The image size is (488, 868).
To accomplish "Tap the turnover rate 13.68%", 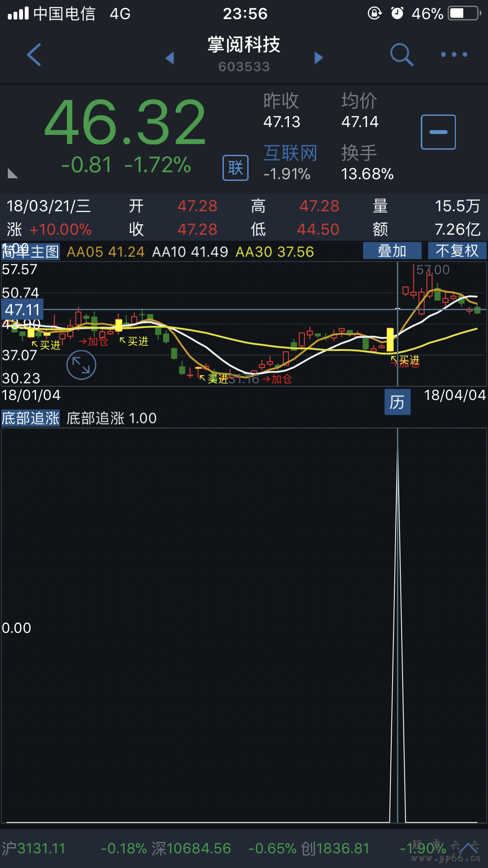I will click(367, 174).
